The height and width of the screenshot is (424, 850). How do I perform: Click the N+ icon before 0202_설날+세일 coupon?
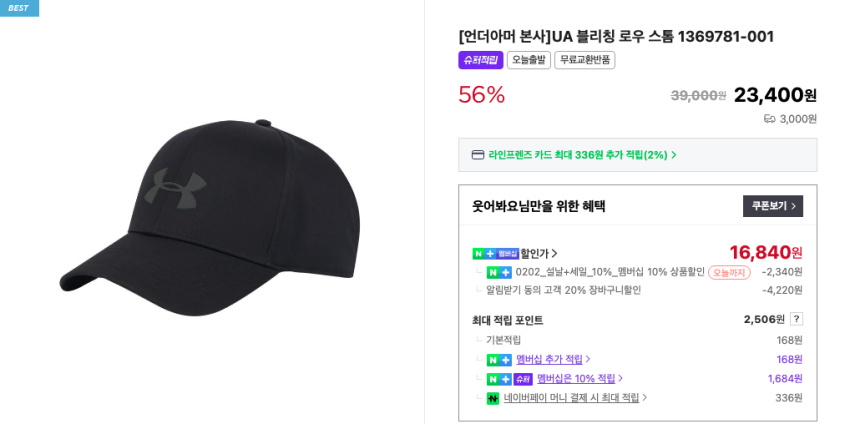tap(499, 272)
